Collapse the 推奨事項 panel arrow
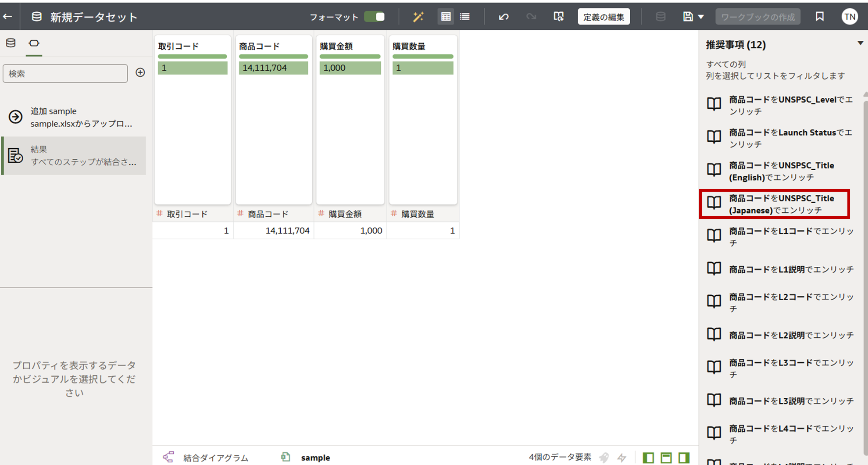The height and width of the screenshot is (465, 868). coord(860,43)
